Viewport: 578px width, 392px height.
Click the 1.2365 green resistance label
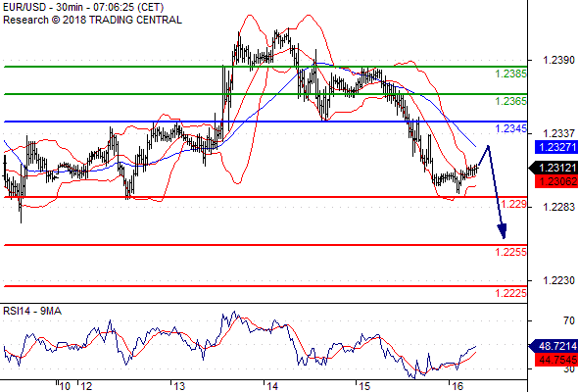510,101
